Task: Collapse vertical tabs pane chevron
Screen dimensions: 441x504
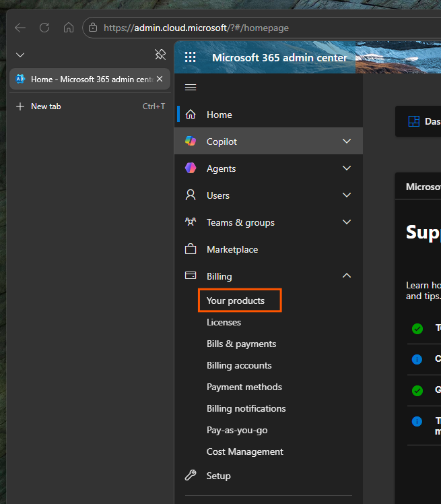Action: pos(20,55)
